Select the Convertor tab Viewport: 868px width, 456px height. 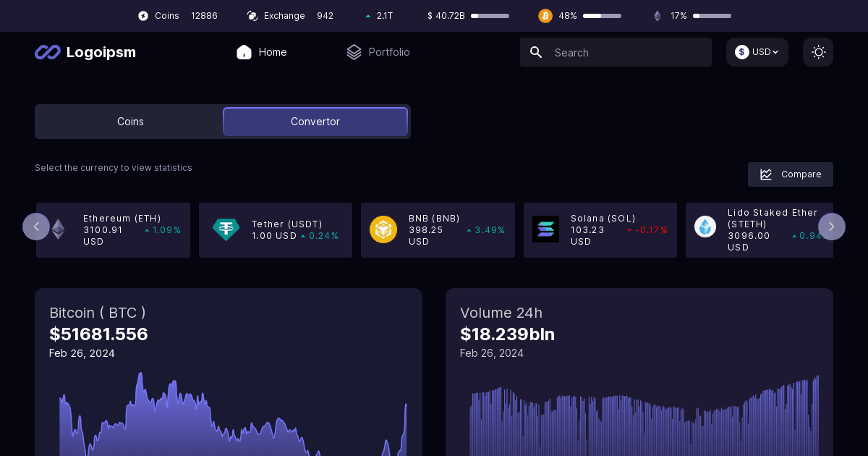(315, 122)
